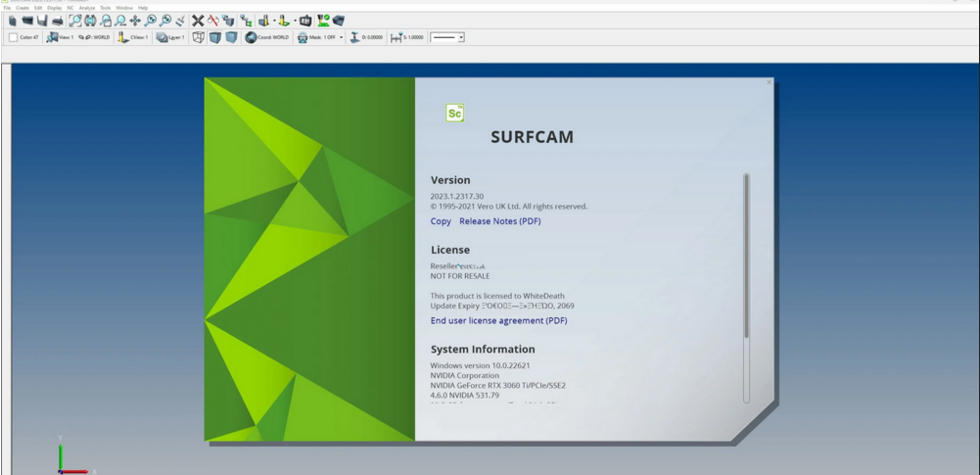Click the lathe tool icon

(284, 21)
